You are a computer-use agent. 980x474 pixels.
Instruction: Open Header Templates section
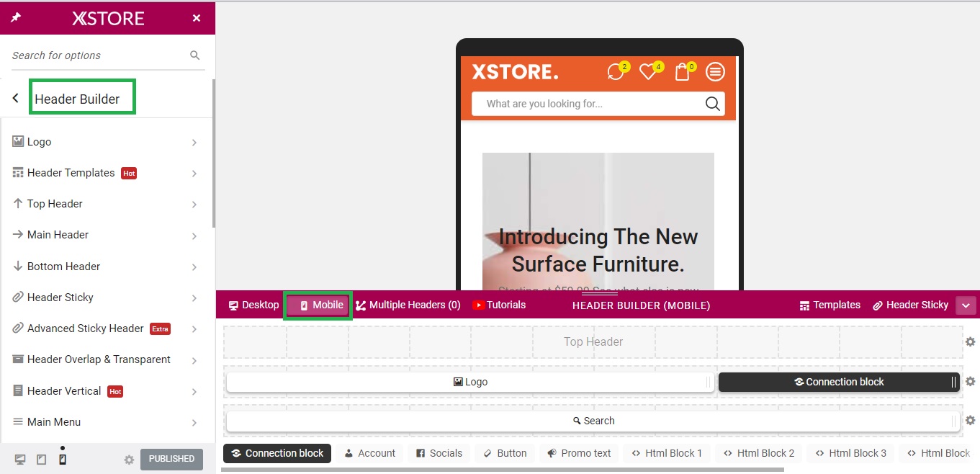pyautogui.click(x=107, y=173)
